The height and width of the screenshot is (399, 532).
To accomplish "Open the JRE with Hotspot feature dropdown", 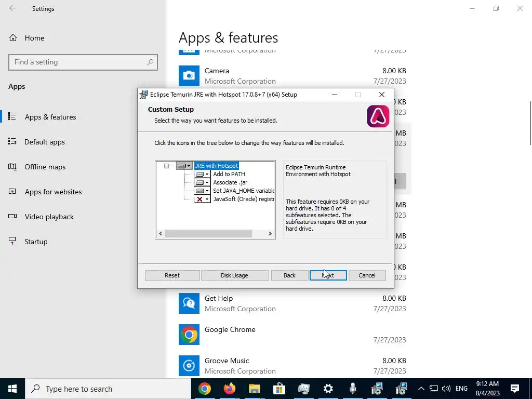I will (184, 166).
